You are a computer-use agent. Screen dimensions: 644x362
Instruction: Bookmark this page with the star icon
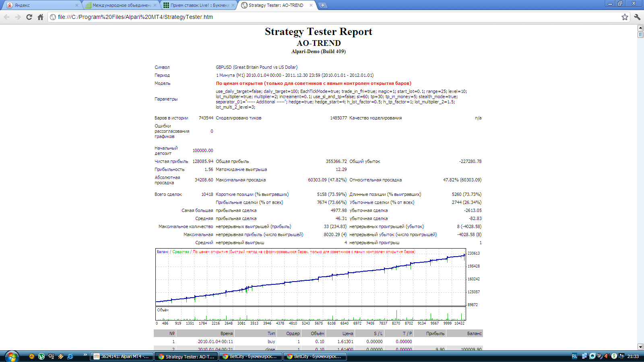tap(625, 17)
